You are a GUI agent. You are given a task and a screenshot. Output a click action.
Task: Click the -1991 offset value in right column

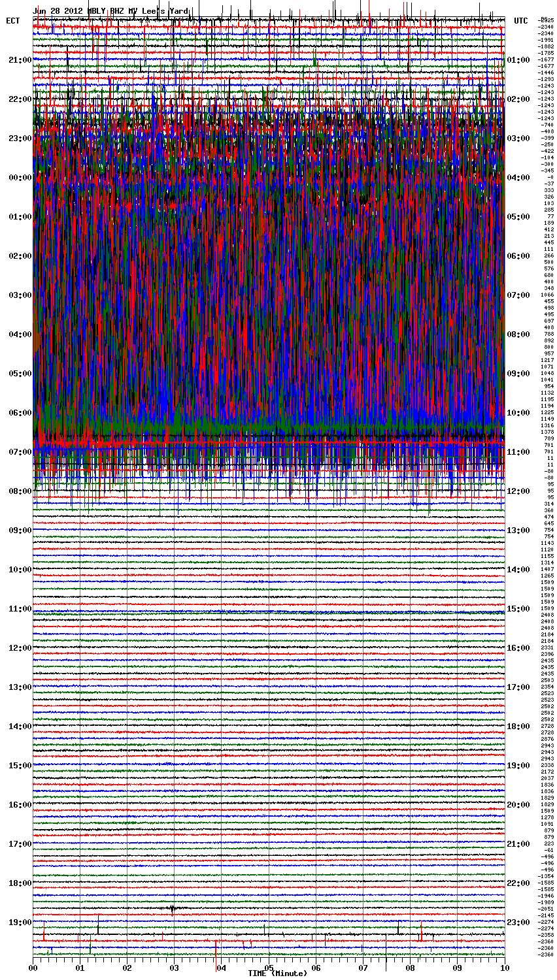[547, 41]
